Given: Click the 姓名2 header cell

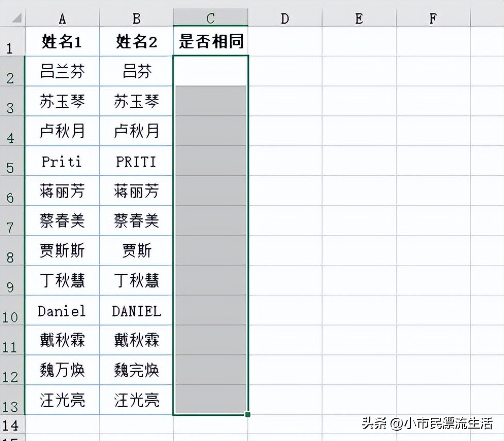Looking at the screenshot, I should tap(136, 41).
